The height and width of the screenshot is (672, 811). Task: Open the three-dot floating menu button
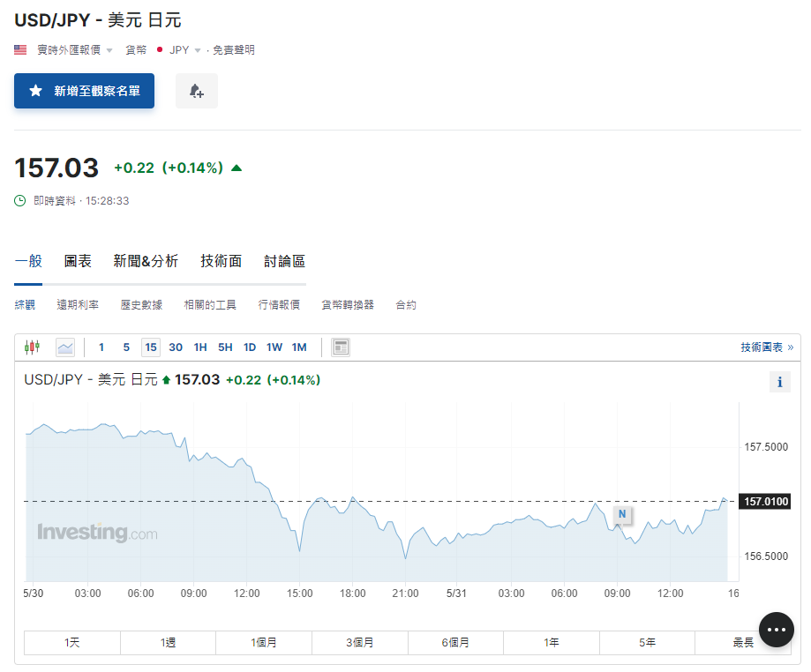click(776, 630)
